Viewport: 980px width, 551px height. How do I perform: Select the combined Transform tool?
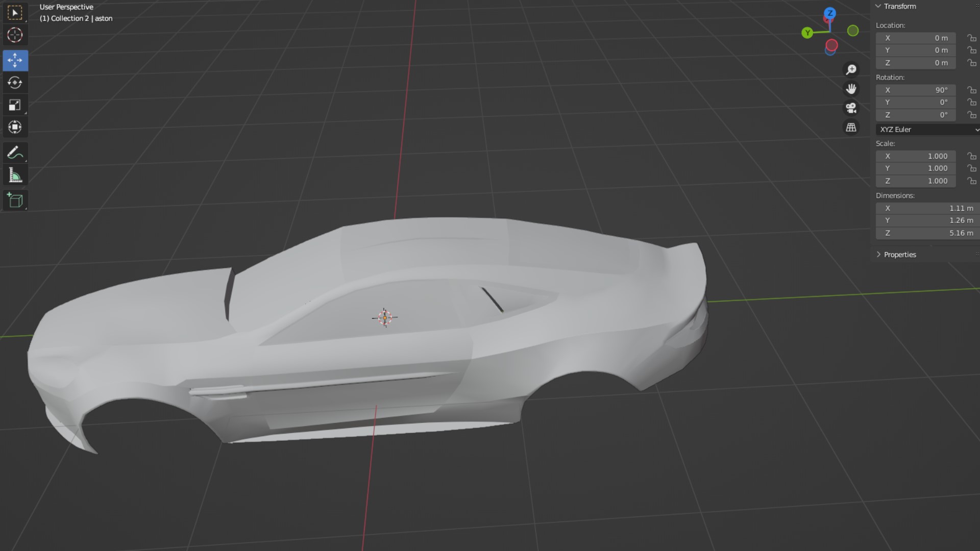coord(15,127)
